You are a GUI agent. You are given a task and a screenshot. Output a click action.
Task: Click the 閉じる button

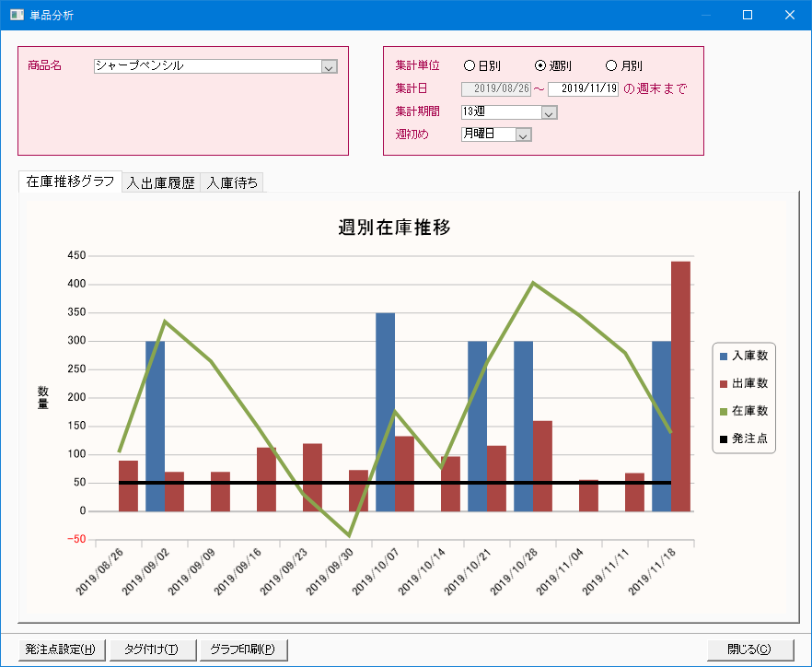tap(750, 649)
